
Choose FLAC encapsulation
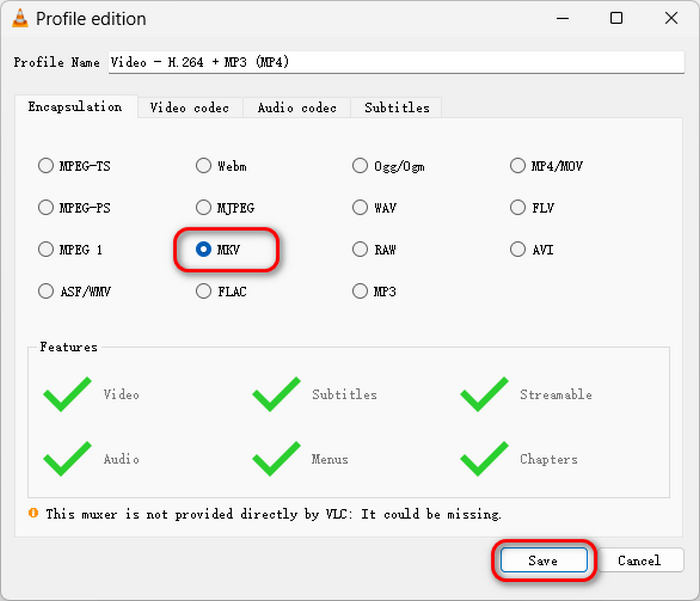click(x=221, y=291)
